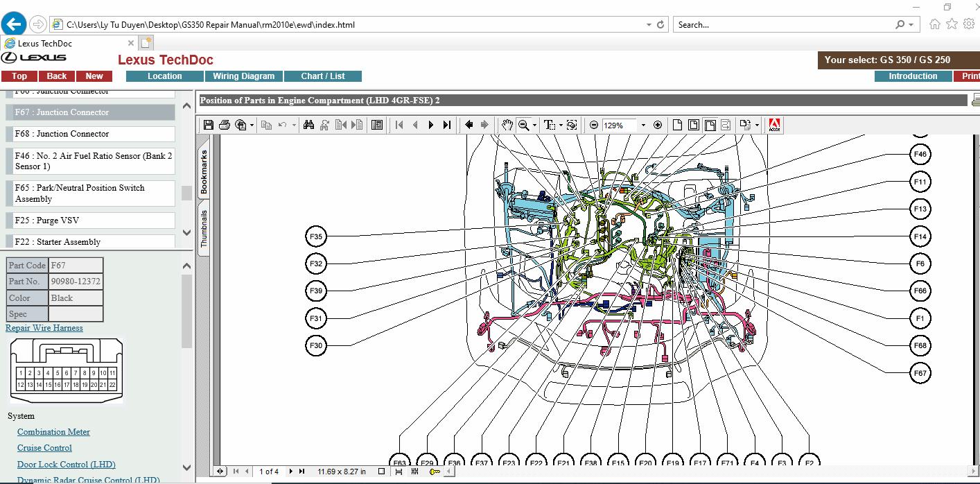This screenshot has width=980, height=484.
Task: Click the Print icon in the PDF toolbar
Action: [x=224, y=125]
